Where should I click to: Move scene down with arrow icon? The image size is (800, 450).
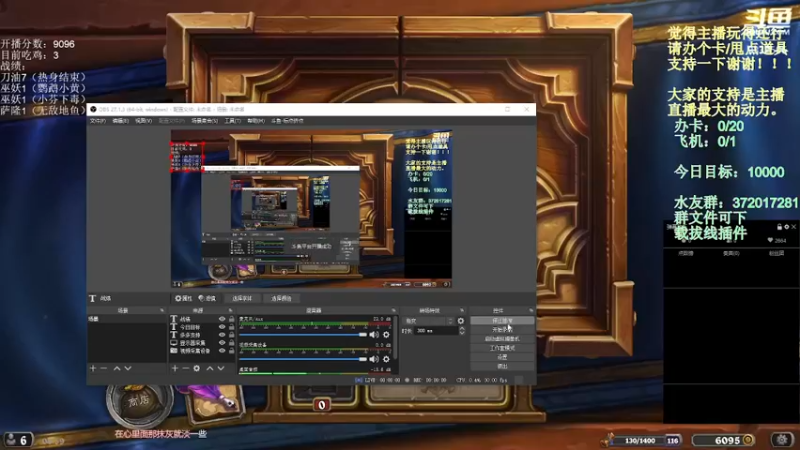(x=128, y=368)
